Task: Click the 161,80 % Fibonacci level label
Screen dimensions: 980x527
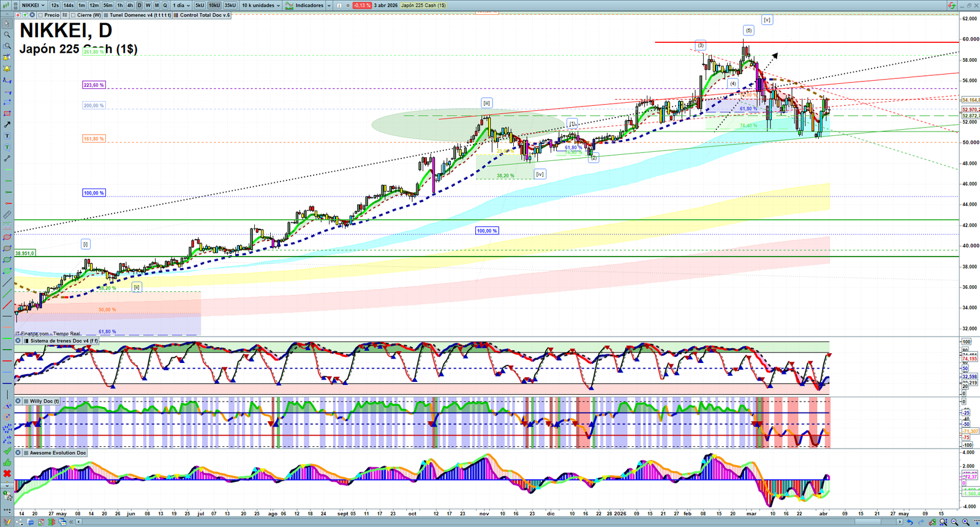Action: pos(94,139)
